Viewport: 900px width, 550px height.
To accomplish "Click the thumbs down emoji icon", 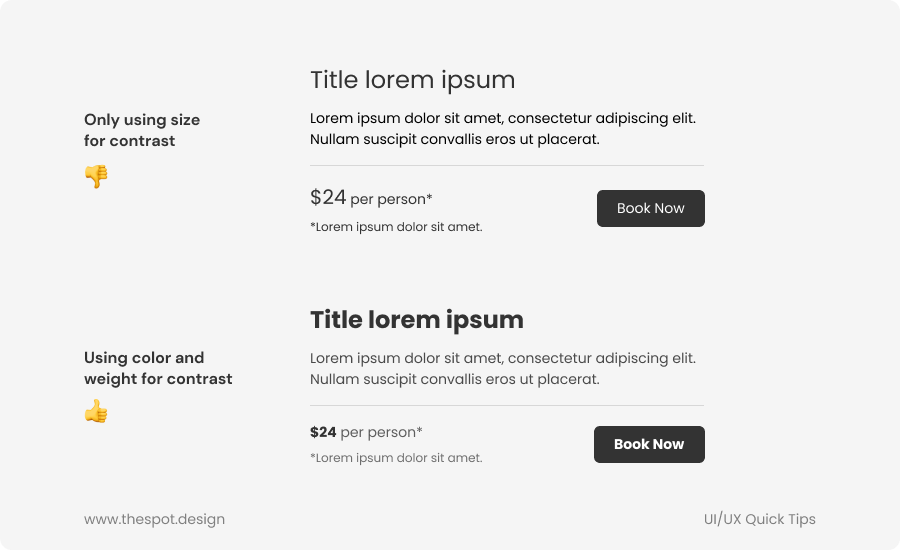I will [x=96, y=177].
